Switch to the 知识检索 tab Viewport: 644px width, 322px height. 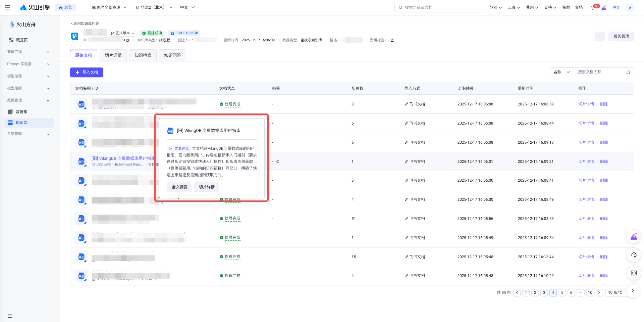143,55
